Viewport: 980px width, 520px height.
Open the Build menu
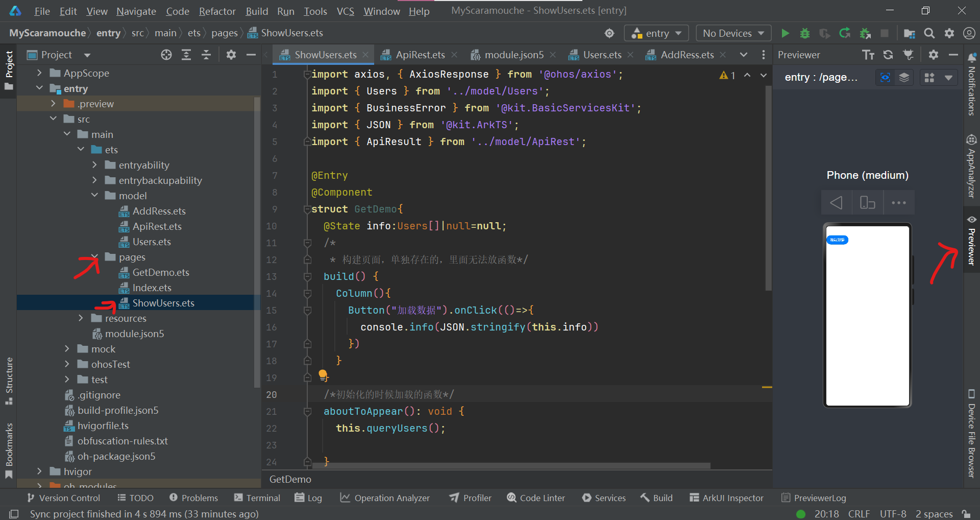(257, 11)
